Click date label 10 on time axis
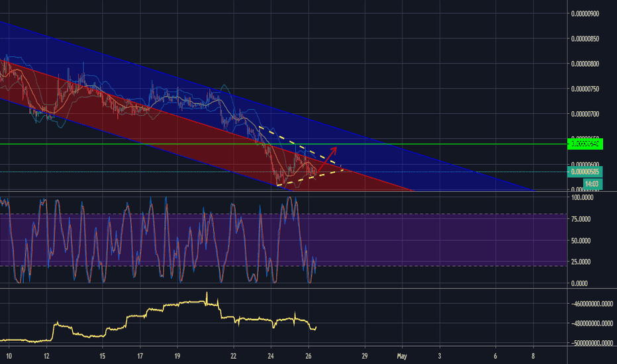 point(9,356)
